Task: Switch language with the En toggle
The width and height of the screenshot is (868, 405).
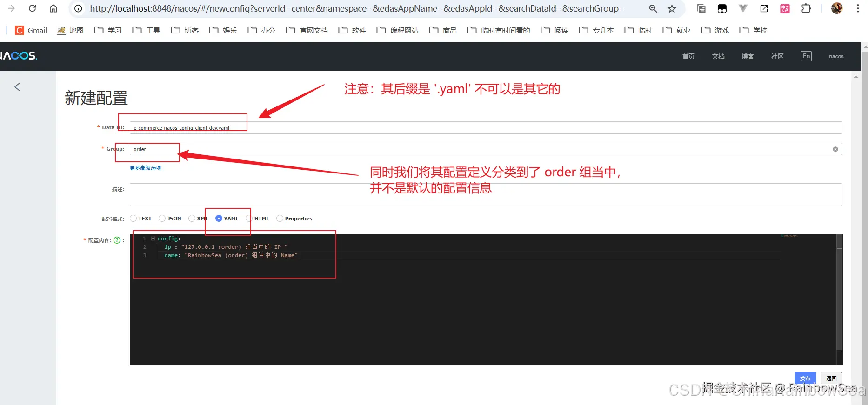Action: click(807, 56)
